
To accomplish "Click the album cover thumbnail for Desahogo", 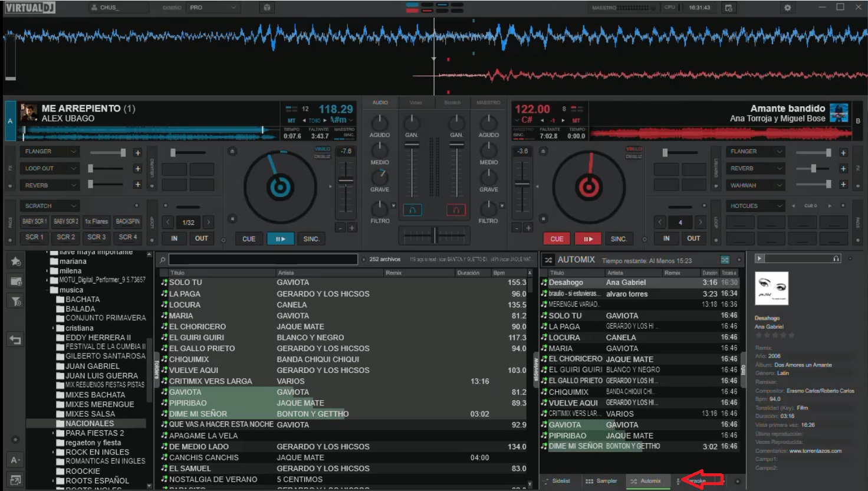I will [771, 289].
